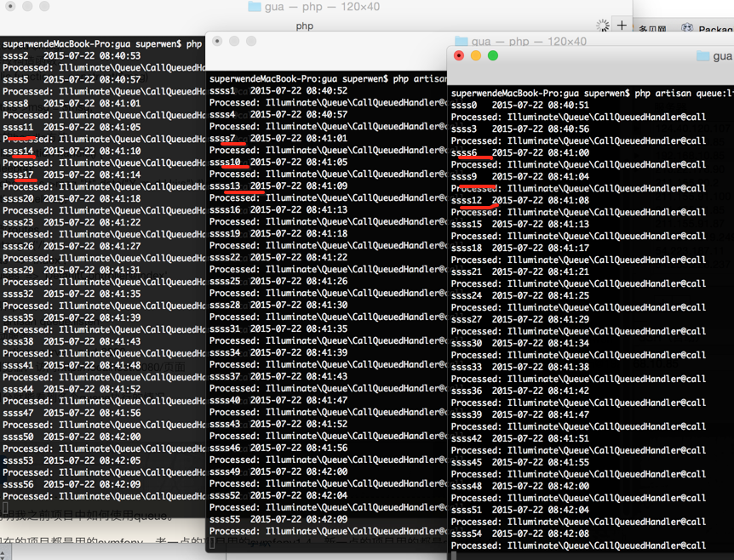Screen dimensions: 734x560
Task: Click the folder icon beside the front window's "gua" title
Action: 702,56
